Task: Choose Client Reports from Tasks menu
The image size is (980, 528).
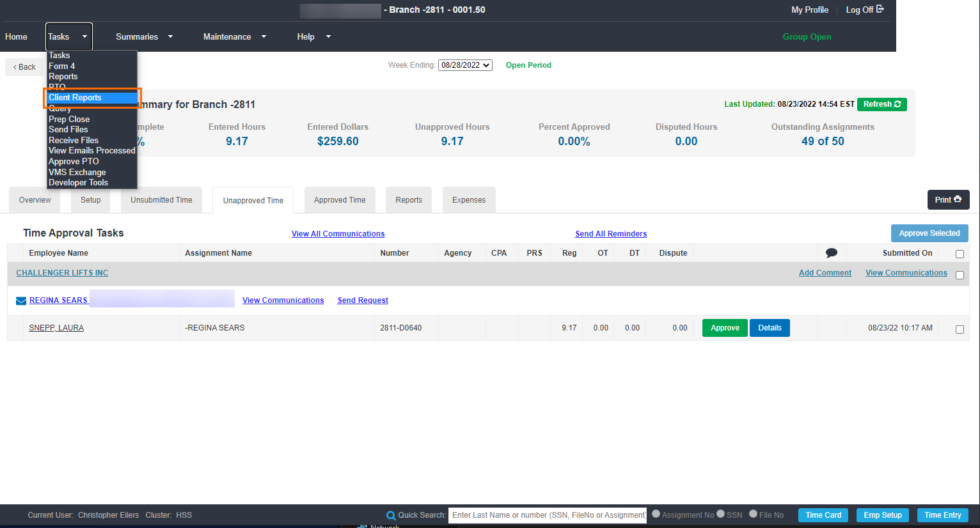Action: point(75,98)
